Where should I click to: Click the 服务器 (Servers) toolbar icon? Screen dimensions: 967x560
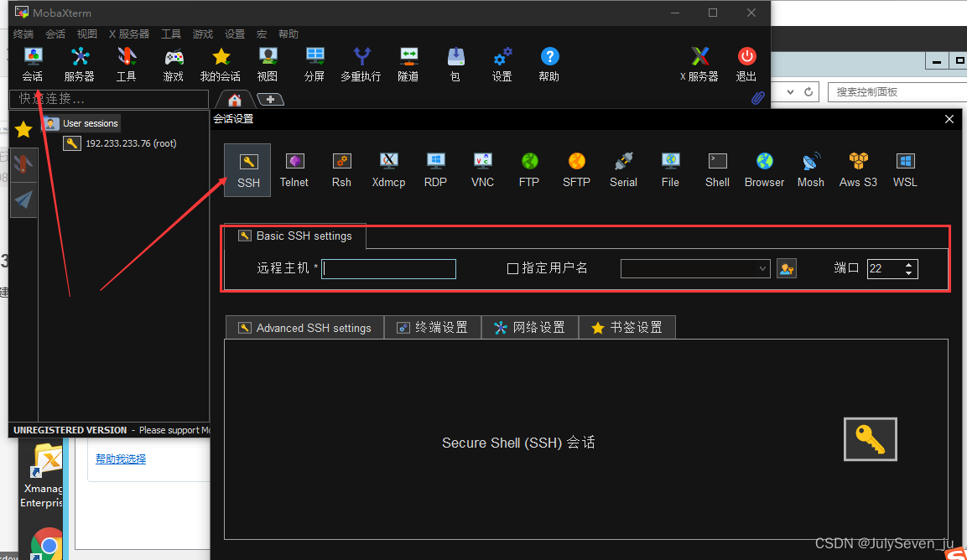80,65
